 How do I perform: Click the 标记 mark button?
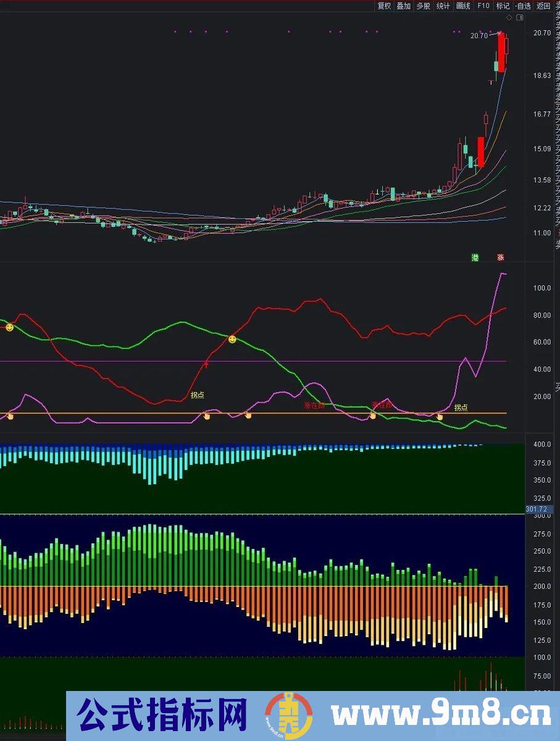(x=503, y=6)
